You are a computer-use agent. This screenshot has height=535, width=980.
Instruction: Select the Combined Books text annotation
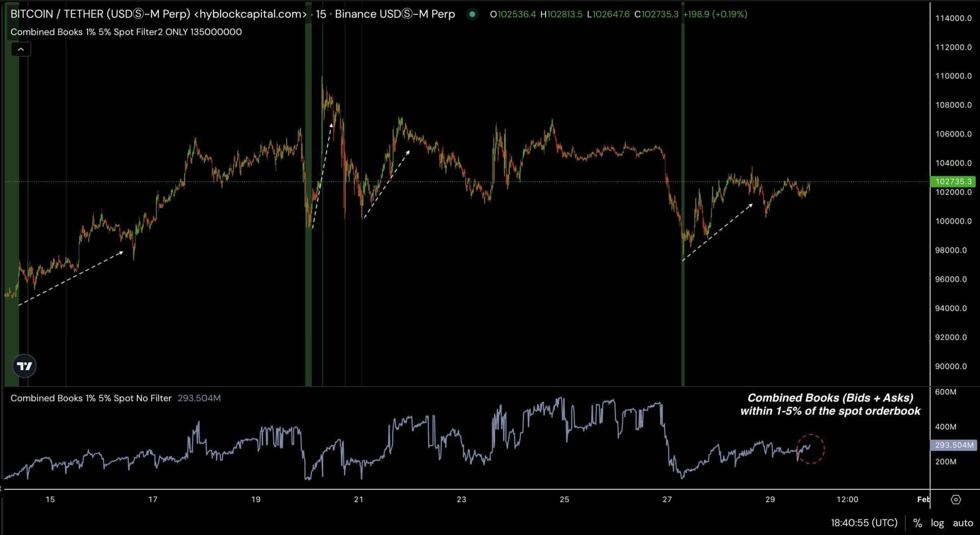point(830,404)
